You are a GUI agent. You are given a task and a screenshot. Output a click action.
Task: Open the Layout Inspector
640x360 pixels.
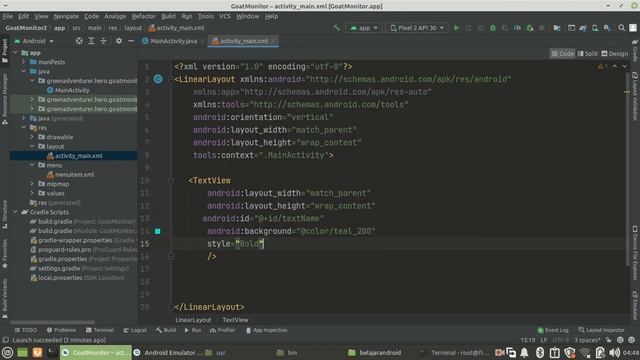602,330
